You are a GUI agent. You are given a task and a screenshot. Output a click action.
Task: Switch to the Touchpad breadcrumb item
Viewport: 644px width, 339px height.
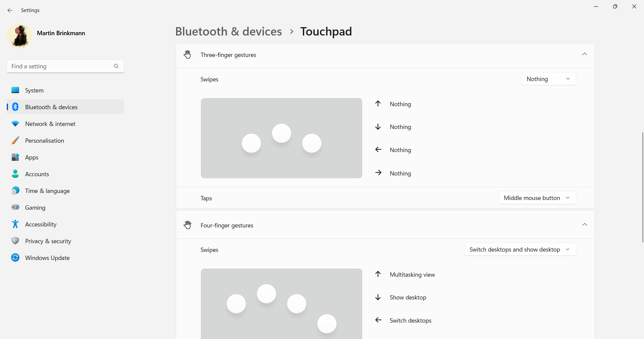point(326,31)
